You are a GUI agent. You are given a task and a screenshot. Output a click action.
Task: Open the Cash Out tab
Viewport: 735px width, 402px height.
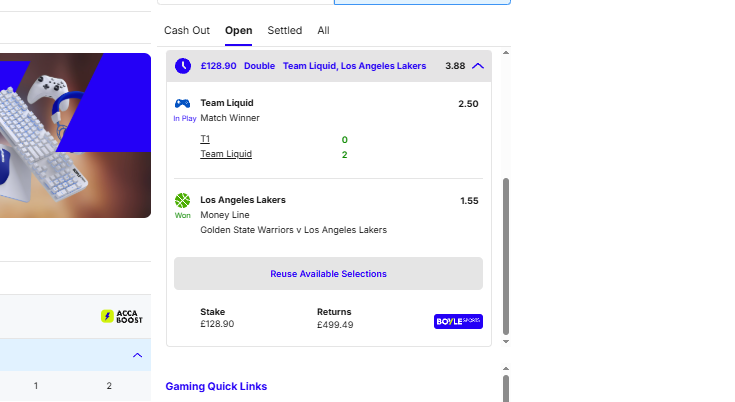point(187,30)
